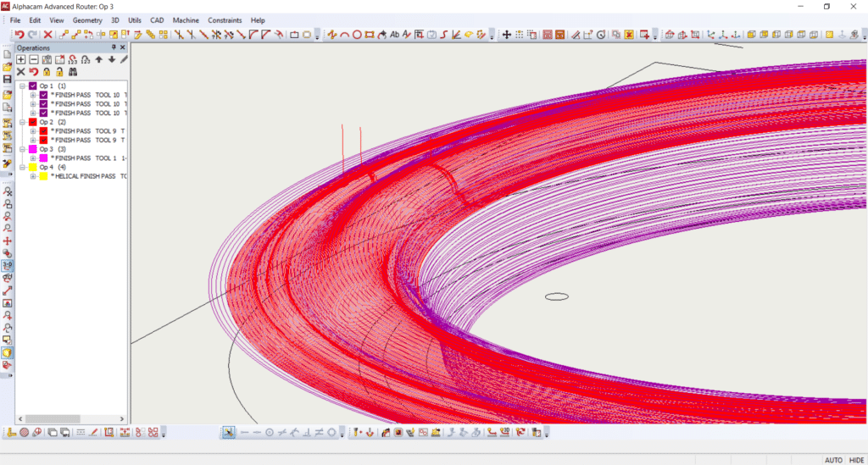Click the HIDE status bar button

(856, 460)
